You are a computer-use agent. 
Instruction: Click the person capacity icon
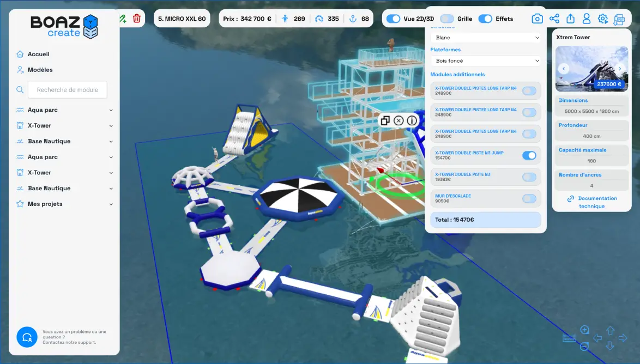285,19
